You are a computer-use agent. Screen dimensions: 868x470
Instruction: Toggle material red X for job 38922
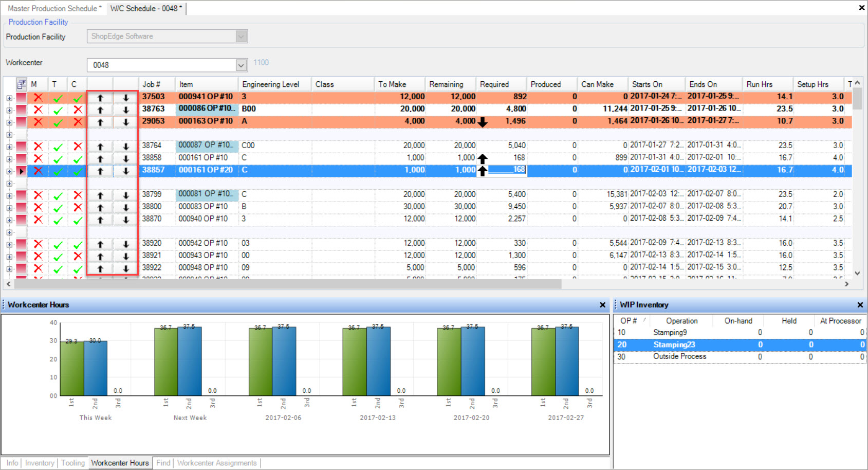click(x=38, y=268)
